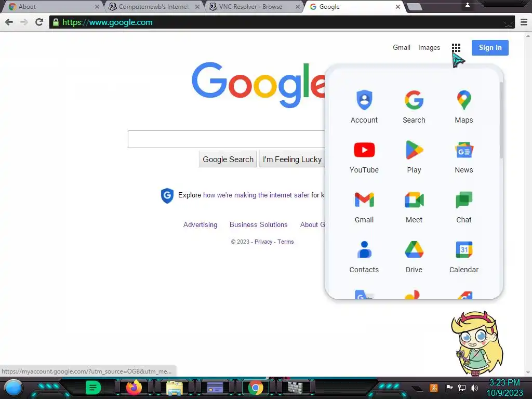Open the Account app in Google apps panel
This screenshot has width=532, height=399.
pyautogui.click(x=364, y=107)
